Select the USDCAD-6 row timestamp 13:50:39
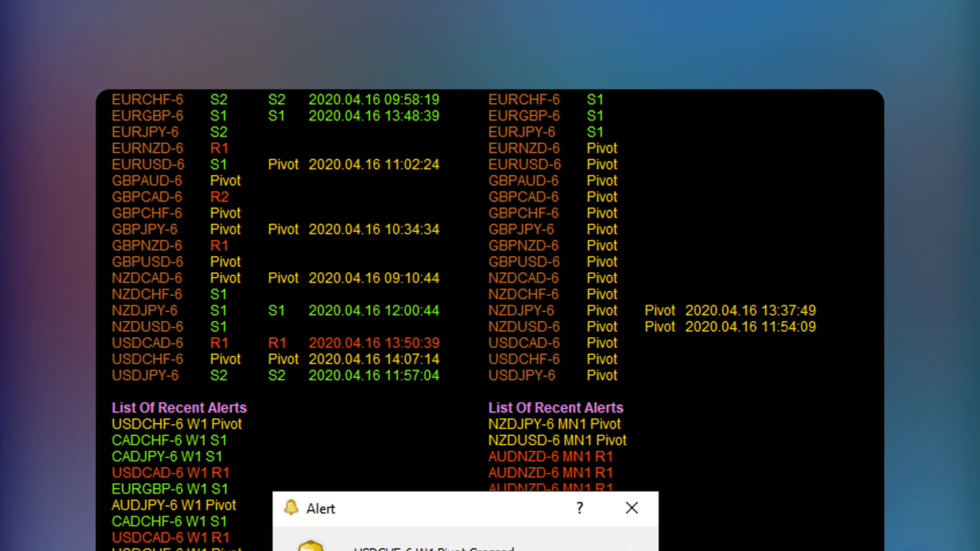 tap(374, 343)
